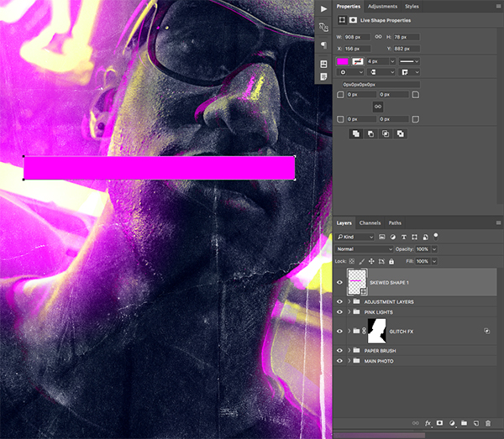Select the GLITCH FX layer mask thumbnail
This screenshot has height=439, width=504.
tap(376, 331)
